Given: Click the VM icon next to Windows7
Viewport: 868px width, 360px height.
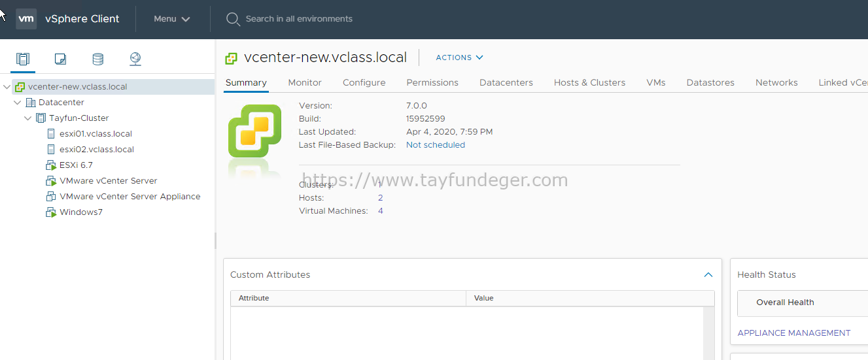Looking at the screenshot, I should tap(51, 212).
